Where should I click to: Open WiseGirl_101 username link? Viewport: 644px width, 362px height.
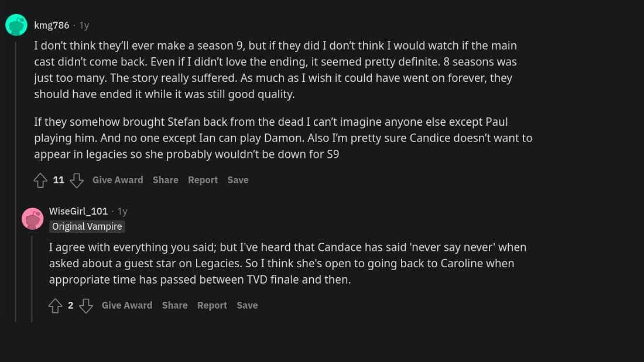(78, 211)
